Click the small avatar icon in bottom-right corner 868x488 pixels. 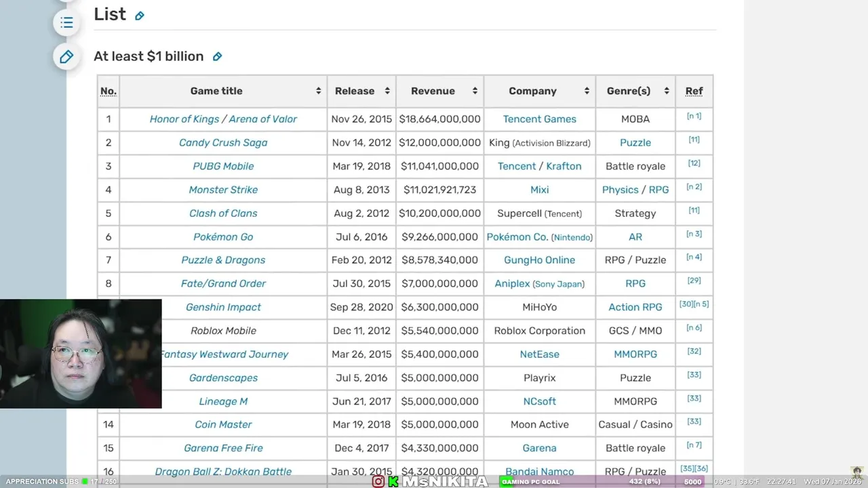click(x=857, y=472)
